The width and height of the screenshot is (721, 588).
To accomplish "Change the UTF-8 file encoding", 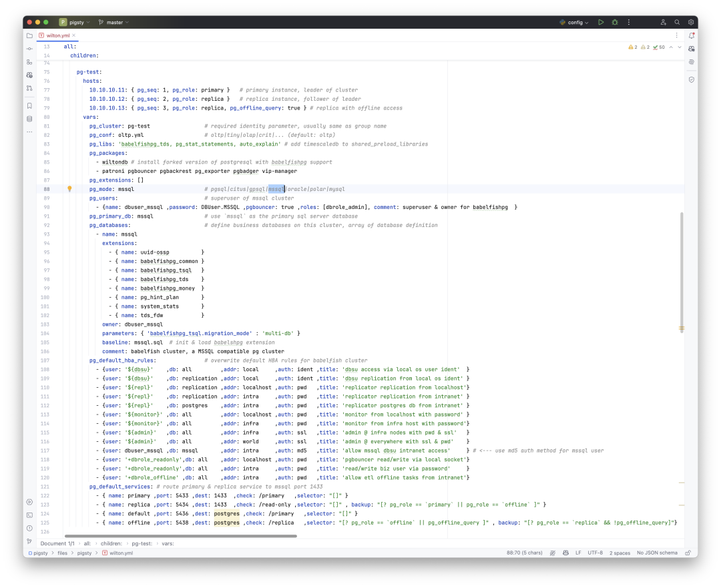I will (x=595, y=553).
